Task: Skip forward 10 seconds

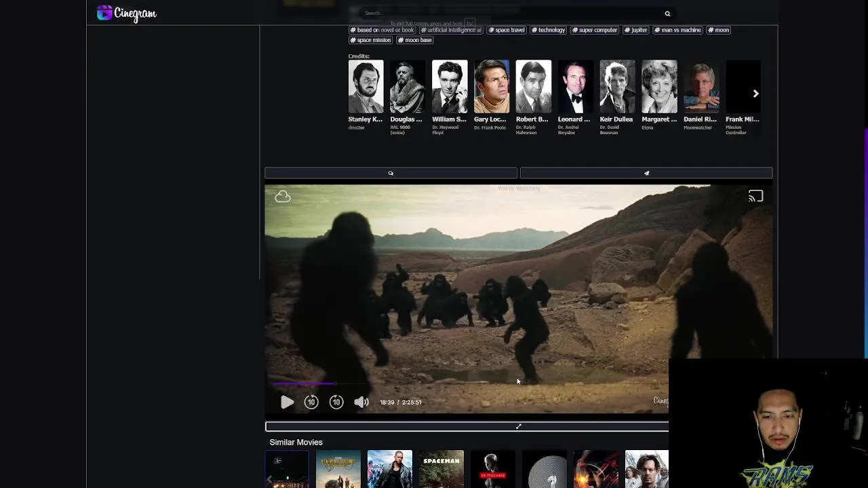Action: (336, 403)
